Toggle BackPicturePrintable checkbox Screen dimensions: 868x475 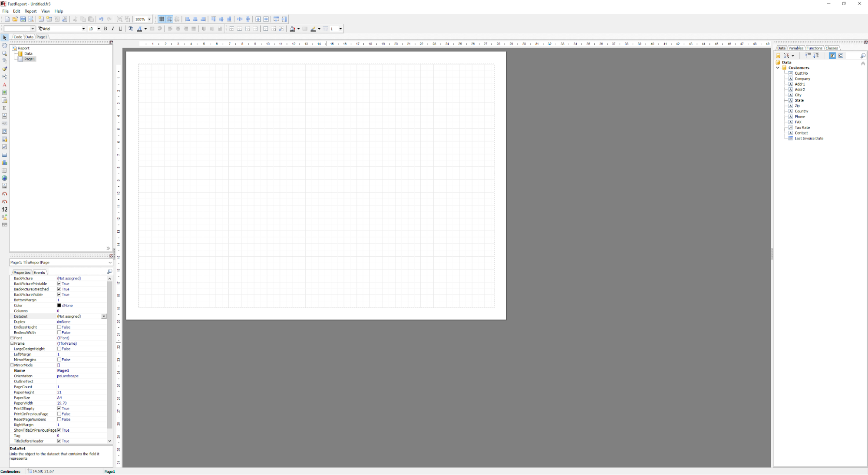59,284
